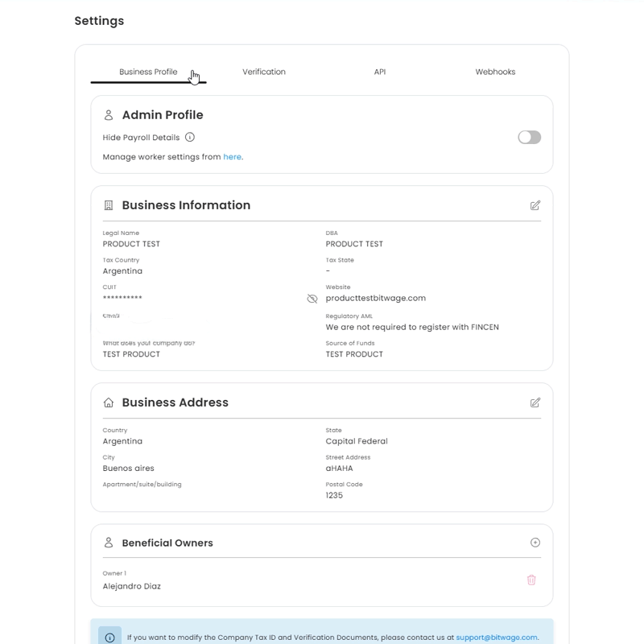644x644 pixels.
Task: Reveal the hidden CUIT number
Action: (312, 299)
